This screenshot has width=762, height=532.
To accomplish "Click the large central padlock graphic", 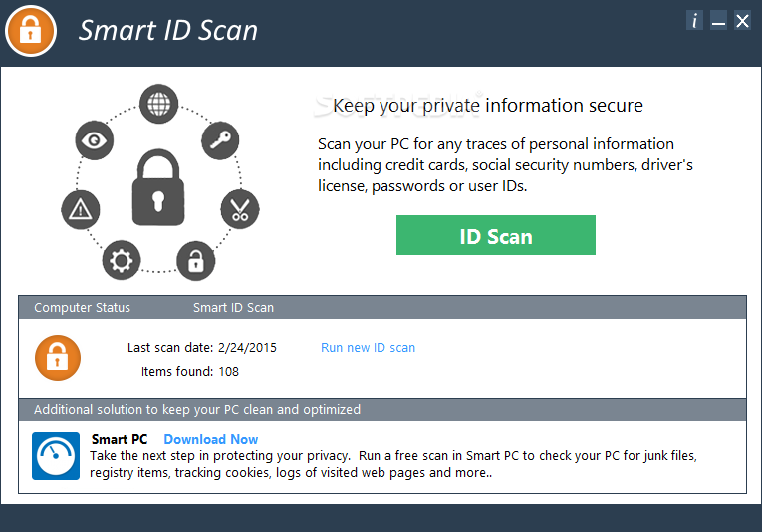I will [x=158, y=187].
